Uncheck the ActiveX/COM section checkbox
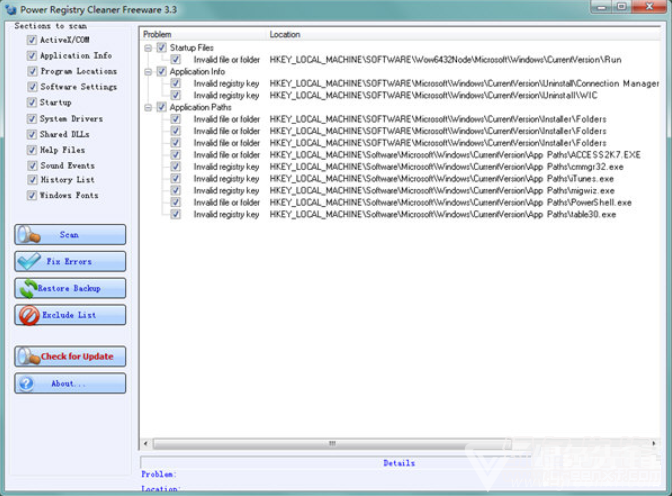Screen dimensions: 672x496 (x=32, y=40)
